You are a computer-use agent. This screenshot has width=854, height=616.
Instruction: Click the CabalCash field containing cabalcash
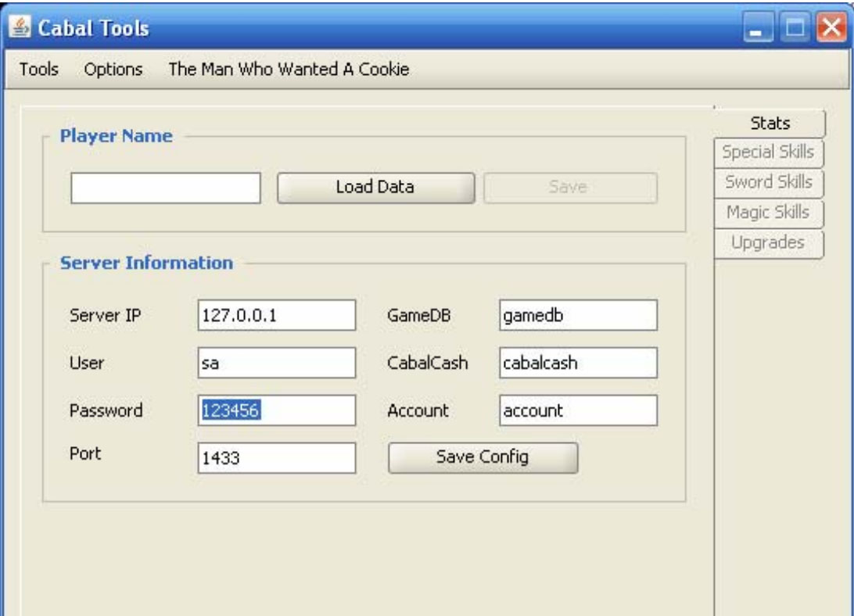(x=578, y=363)
